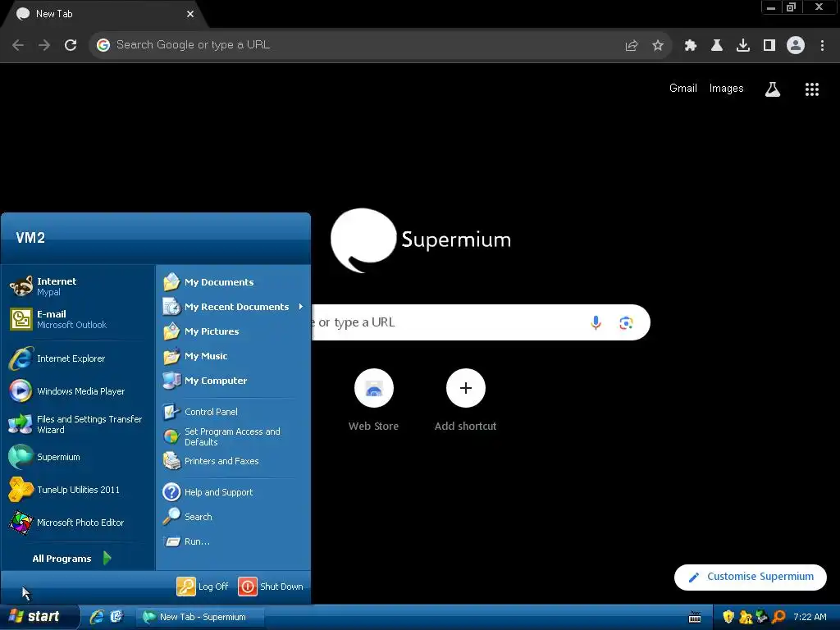Click the Log Off button

tap(203, 587)
